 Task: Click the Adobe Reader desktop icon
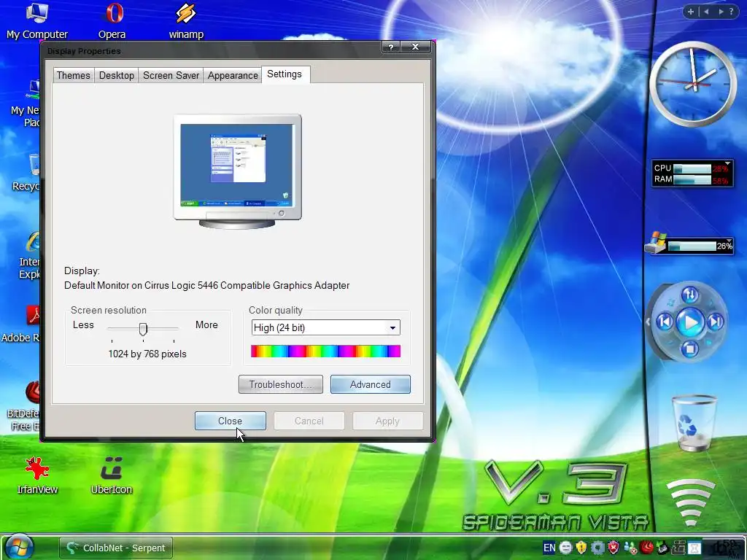click(x=21, y=324)
